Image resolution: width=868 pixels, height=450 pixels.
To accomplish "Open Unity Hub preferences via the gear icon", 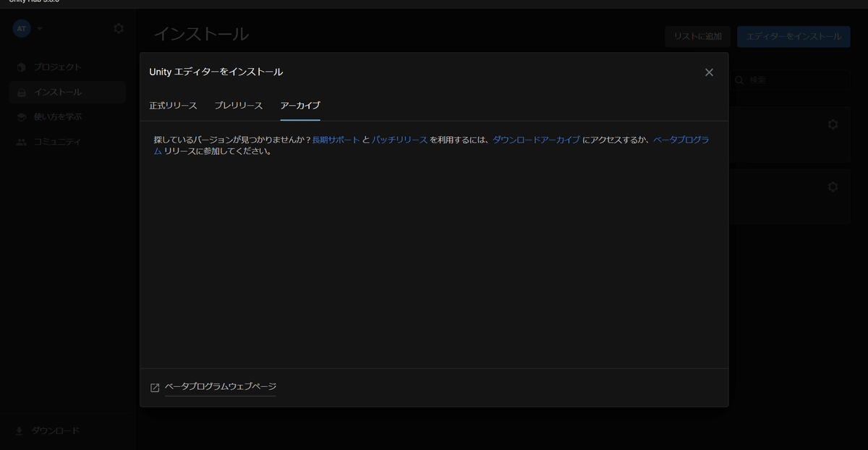I will [x=118, y=28].
